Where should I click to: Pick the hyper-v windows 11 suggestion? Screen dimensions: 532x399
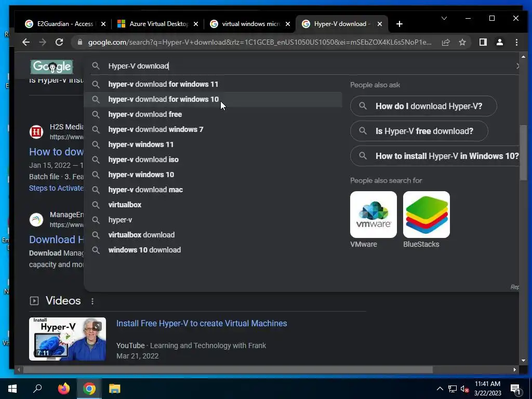click(x=213, y=144)
